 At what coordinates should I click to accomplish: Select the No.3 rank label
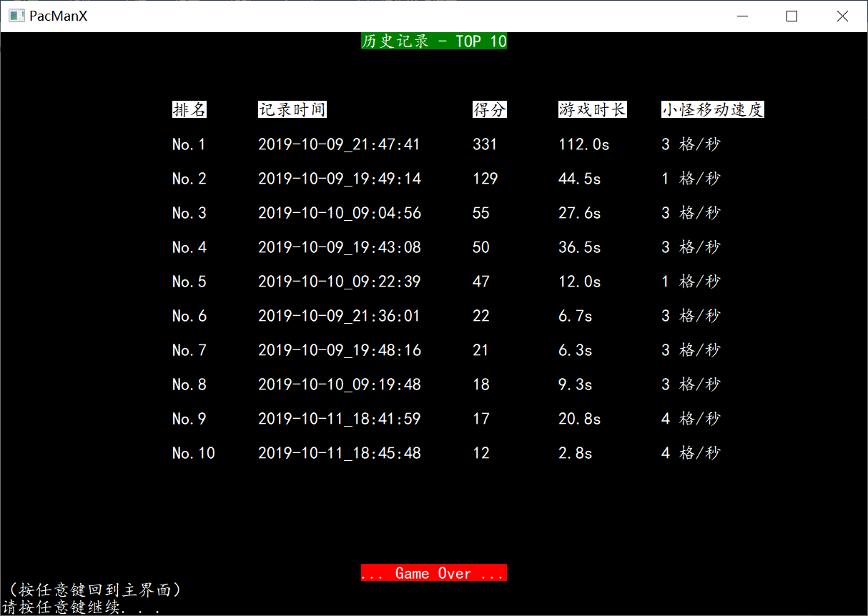tap(189, 213)
